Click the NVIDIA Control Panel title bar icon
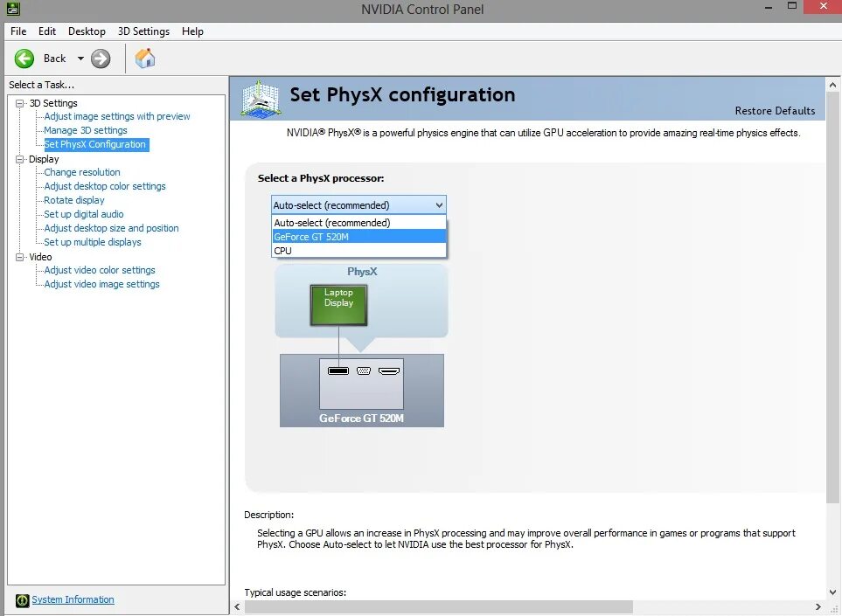 click(x=13, y=9)
